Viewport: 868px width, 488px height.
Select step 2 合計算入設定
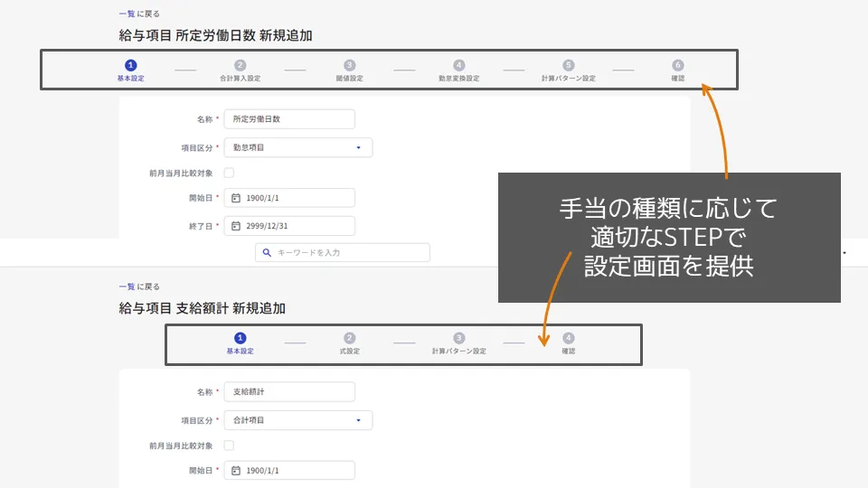tap(240, 70)
